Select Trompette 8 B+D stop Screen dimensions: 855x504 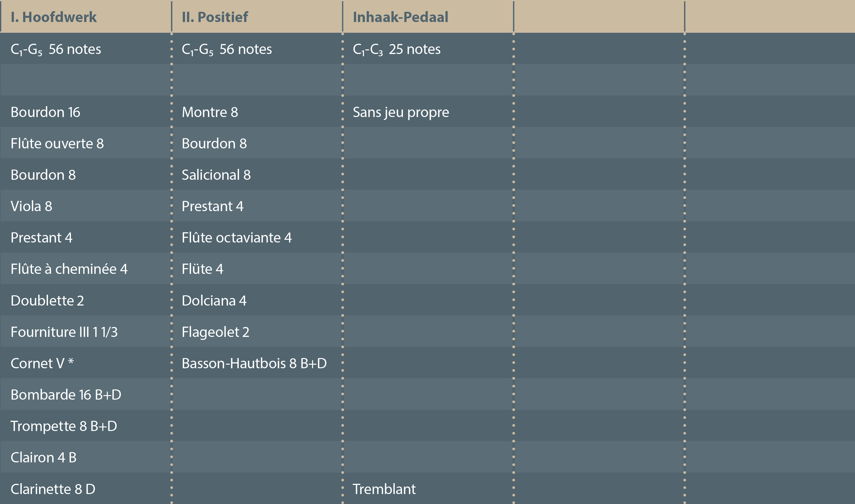tap(64, 426)
